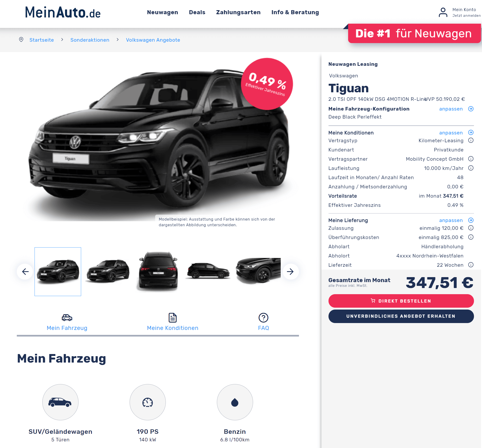
Task: Select the rear view car thumbnail
Action: pyautogui.click(x=158, y=271)
